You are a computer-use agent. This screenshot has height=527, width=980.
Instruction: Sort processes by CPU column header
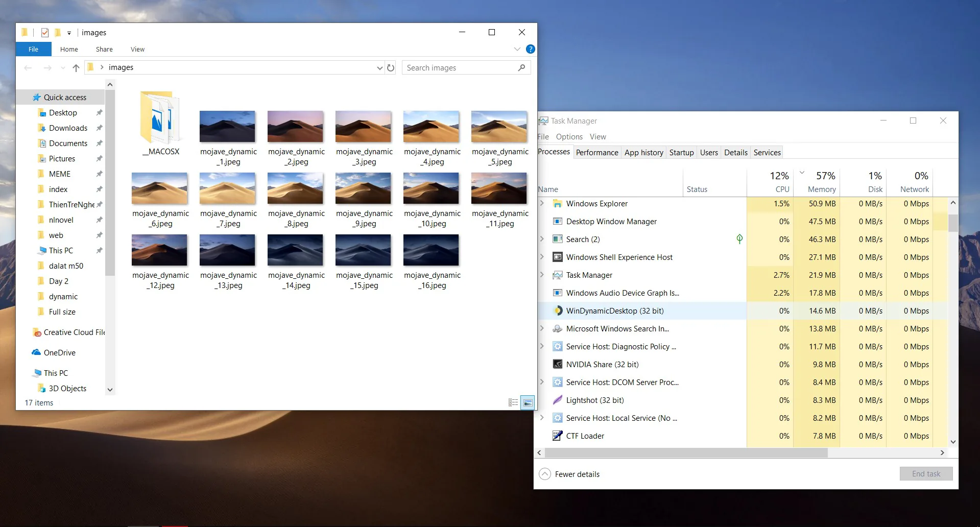pyautogui.click(x=770, y=182)
